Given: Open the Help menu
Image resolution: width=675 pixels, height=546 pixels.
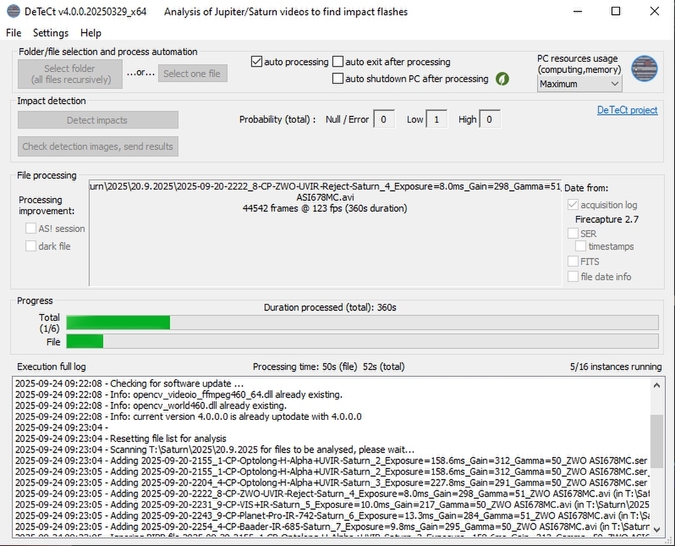Looking at the screenshot, I should point(91,33).
